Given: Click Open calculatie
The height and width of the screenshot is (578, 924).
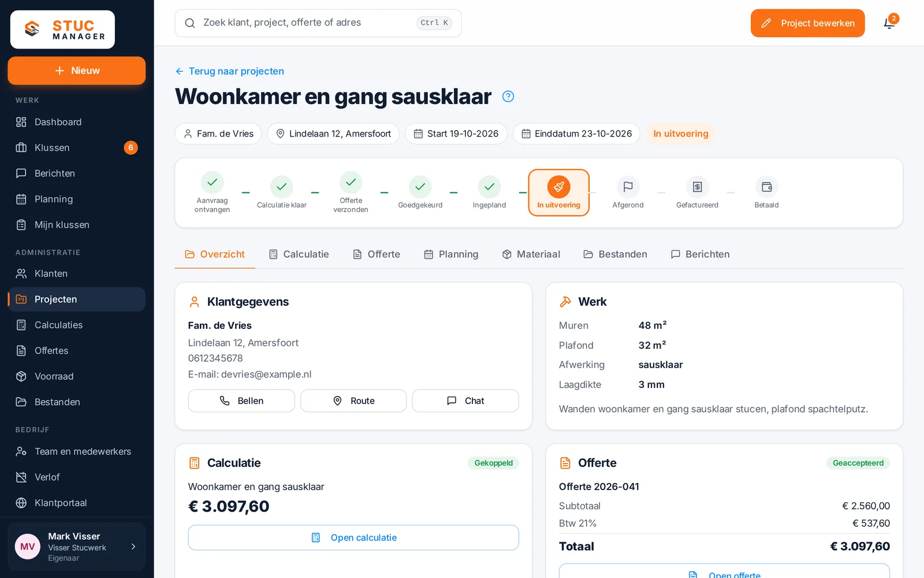Looking at the screenshot, I should 353,538.
